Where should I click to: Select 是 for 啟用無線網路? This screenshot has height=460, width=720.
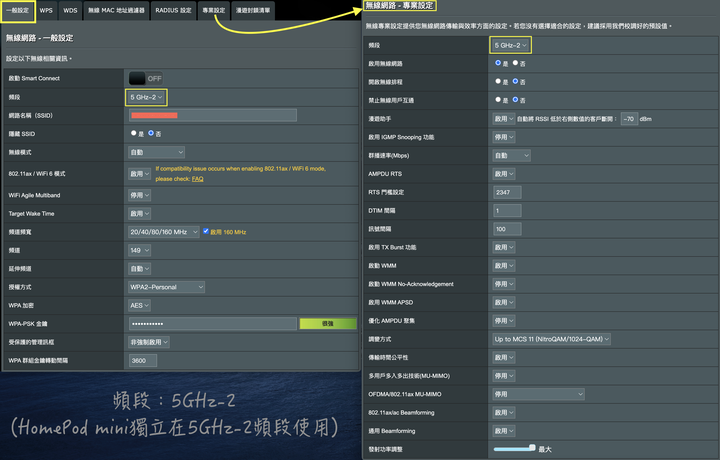pos(498,63)
